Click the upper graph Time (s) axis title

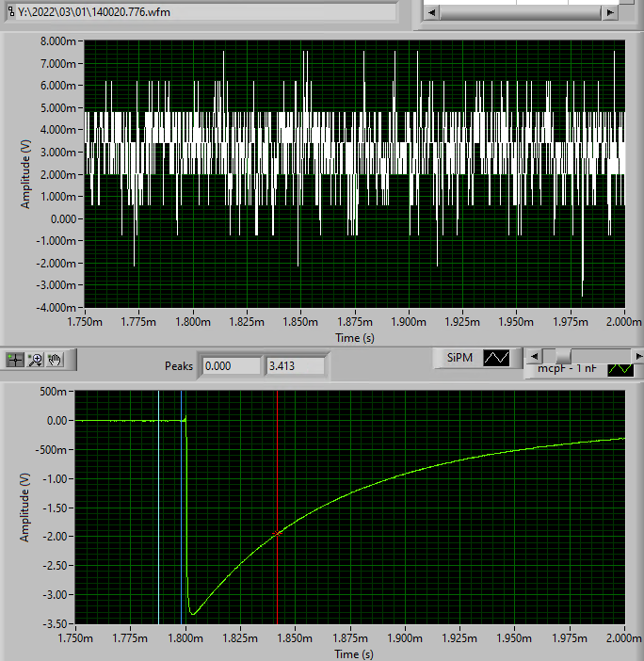[x=355, y=338]
